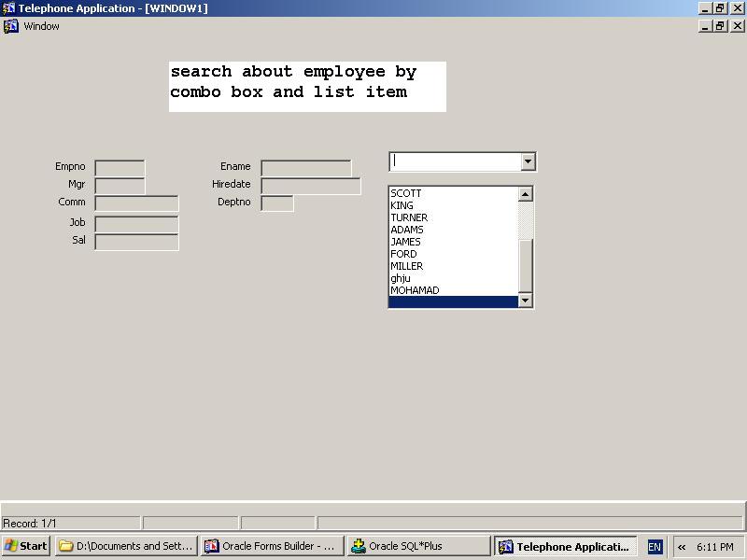The width and height of the screenshot is (747, 560).
Task: Click the Empno input field
Action: click(120, 168)
